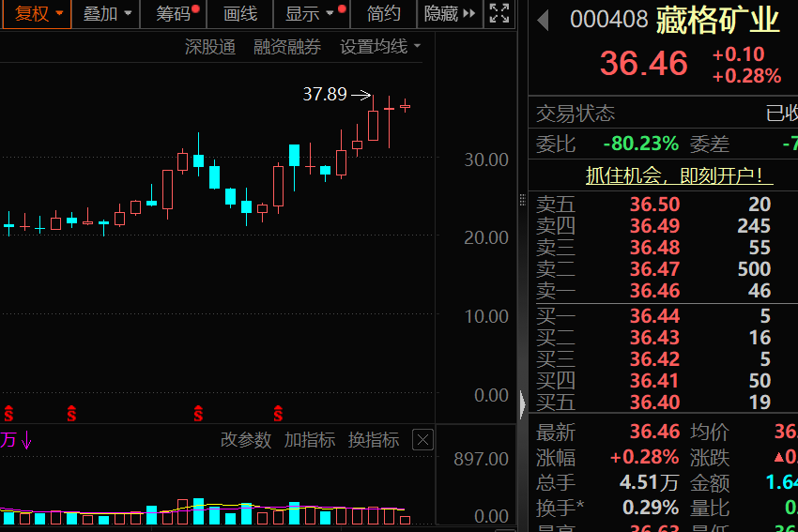
Task: Click the fullscreen expand icon in toolbar
Action: coord(499,13)
